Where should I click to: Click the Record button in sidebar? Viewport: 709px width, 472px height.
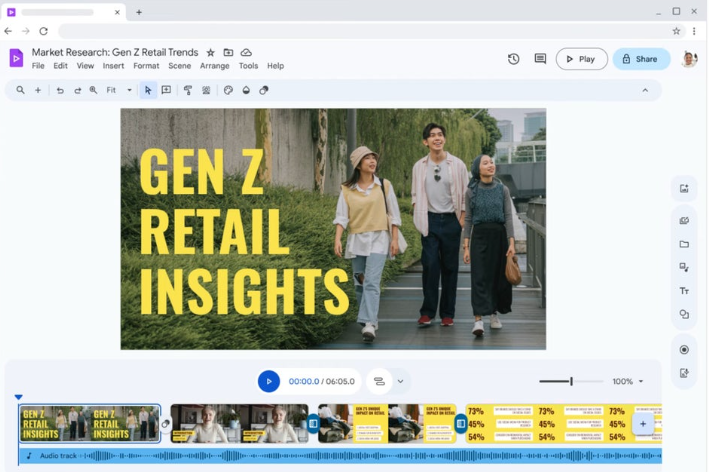click(x=684, y=350)
